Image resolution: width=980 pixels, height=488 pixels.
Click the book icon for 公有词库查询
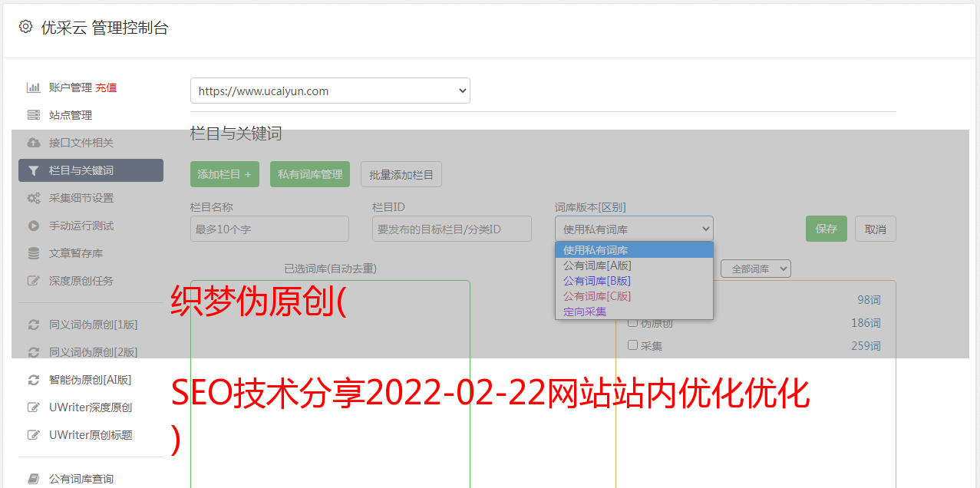click(34, 479)
